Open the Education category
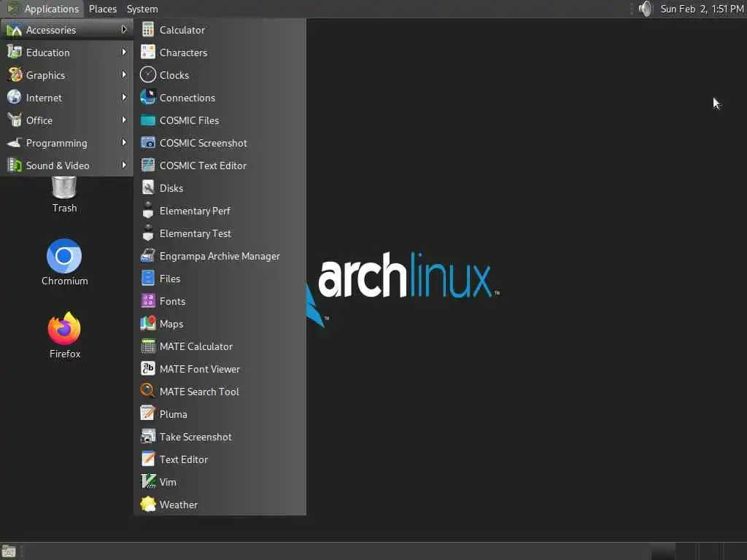 pyautogui.click(x=66, y=52)
